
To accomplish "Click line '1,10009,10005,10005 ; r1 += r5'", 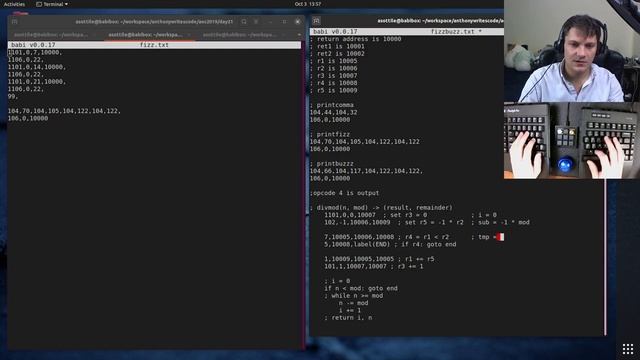I will point(379,259).
